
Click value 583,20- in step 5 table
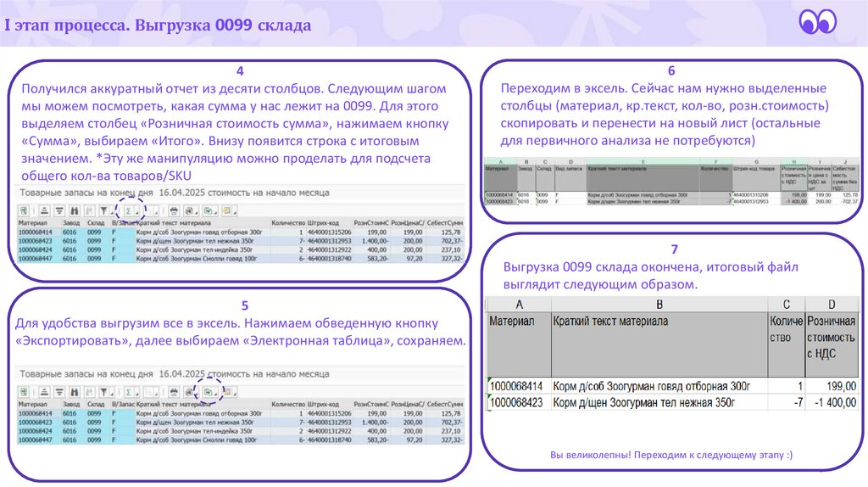(376, 439)
